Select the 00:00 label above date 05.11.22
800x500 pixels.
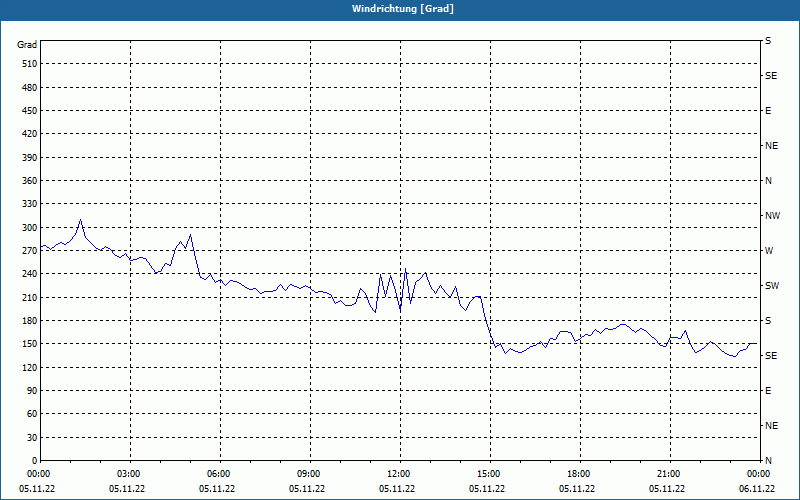(x=40, y=474)
